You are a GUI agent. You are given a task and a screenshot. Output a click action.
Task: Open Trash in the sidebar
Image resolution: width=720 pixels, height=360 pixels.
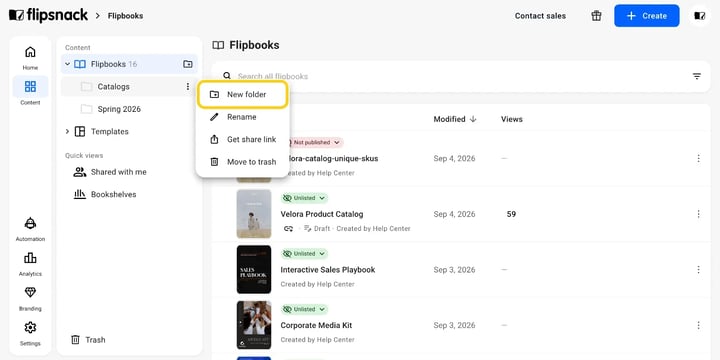pyautogui.click(x=88, y=340)
